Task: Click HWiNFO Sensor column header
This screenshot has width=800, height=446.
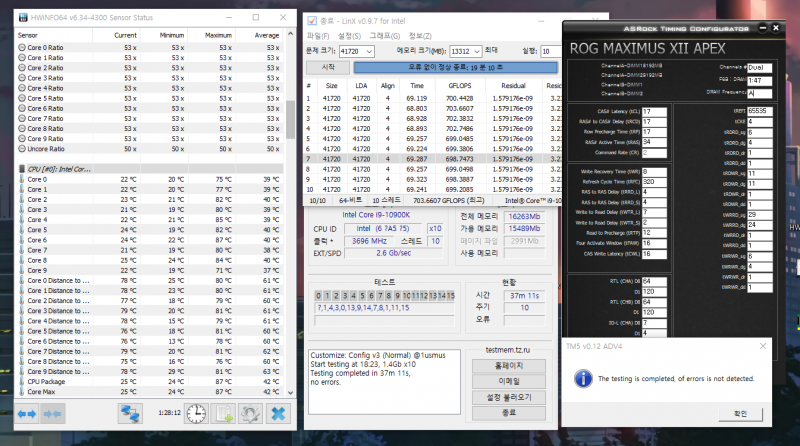Action: pos(54,35)
